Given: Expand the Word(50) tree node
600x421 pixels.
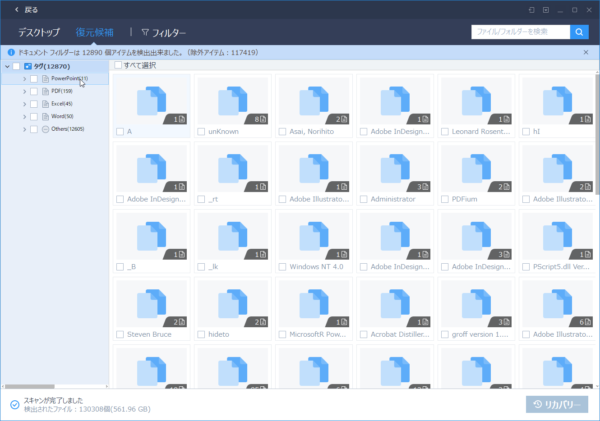Looking at the screenshot, I should (24, 116).
